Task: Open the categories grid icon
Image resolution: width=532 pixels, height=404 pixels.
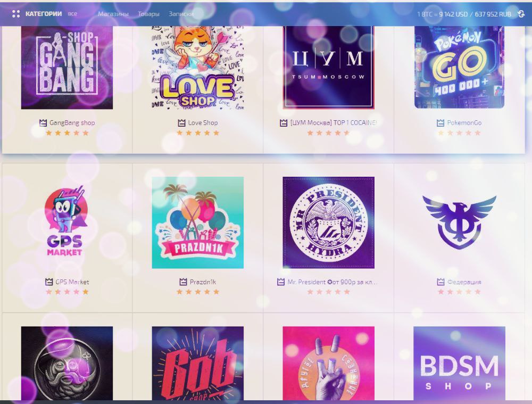Action: click(15, 14)
